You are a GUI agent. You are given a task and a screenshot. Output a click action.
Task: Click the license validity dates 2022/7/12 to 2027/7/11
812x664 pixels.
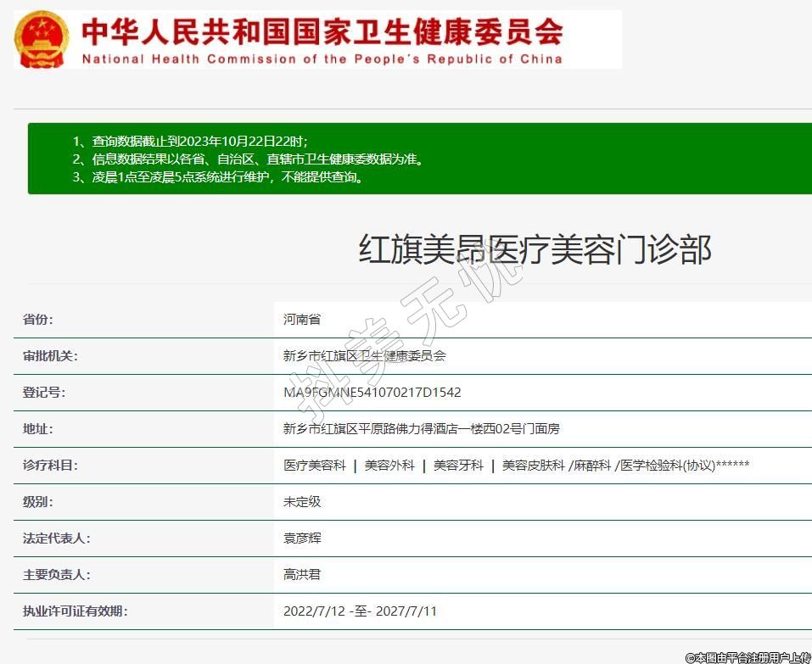(360, 611)
